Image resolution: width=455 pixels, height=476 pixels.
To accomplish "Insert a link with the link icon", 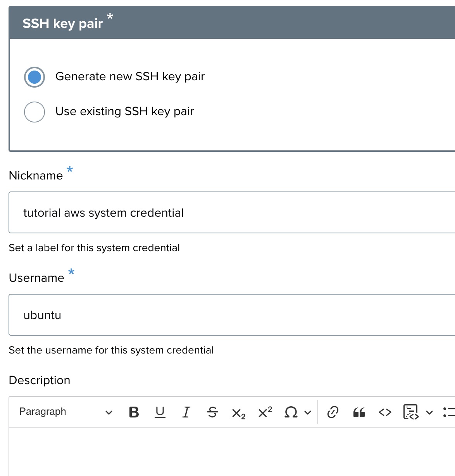I will pos(333,412).
